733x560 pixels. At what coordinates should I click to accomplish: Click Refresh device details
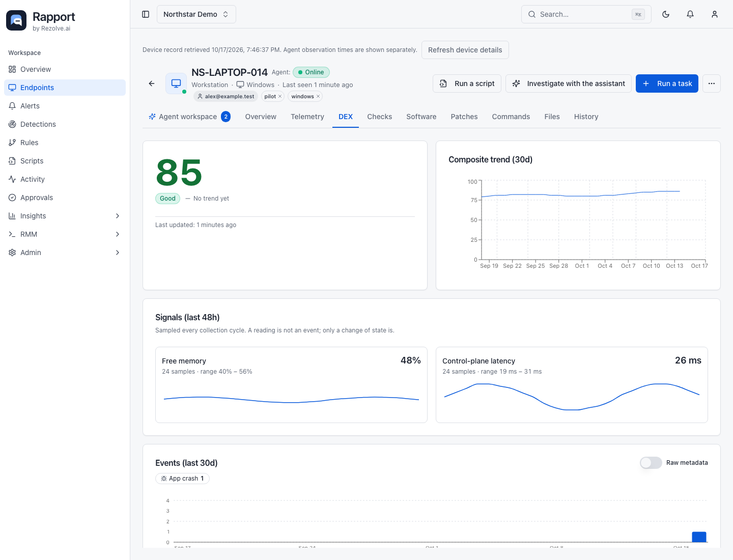coord(465,50)
